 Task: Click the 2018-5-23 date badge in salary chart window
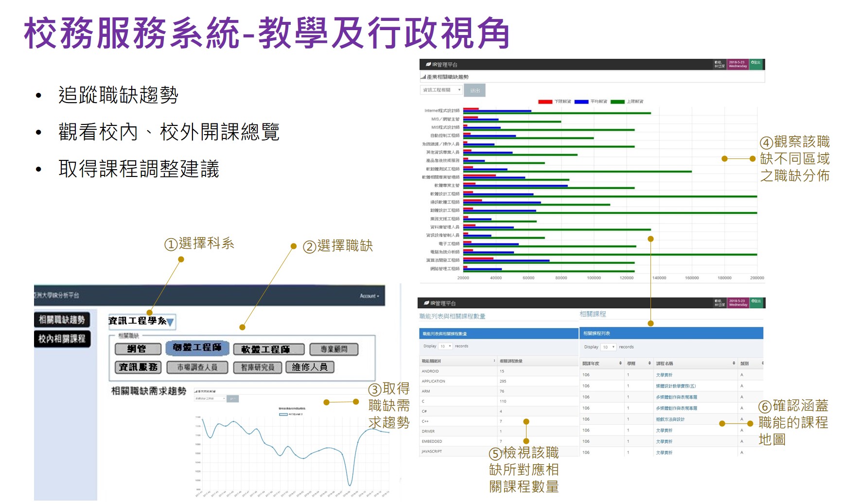point(737,64)
